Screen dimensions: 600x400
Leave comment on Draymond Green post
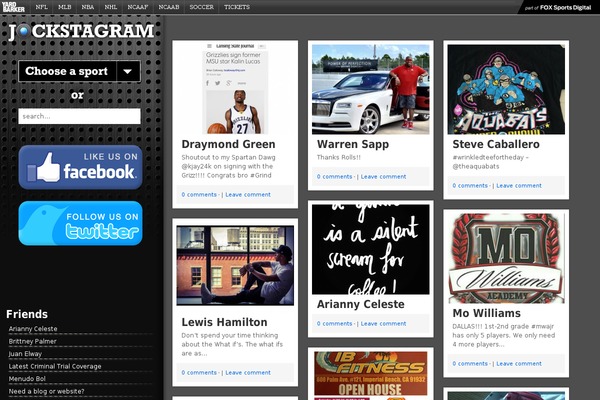(248, 194)
